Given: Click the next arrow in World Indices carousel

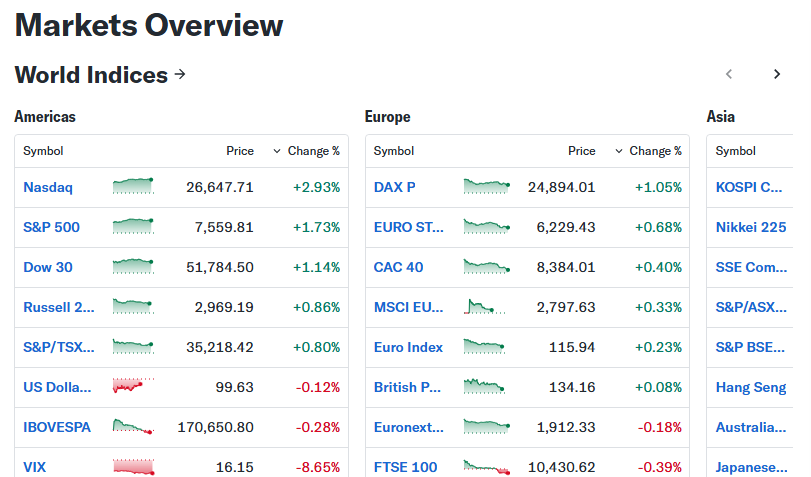Looking at the screenshot, I should [x=776, y=74].
